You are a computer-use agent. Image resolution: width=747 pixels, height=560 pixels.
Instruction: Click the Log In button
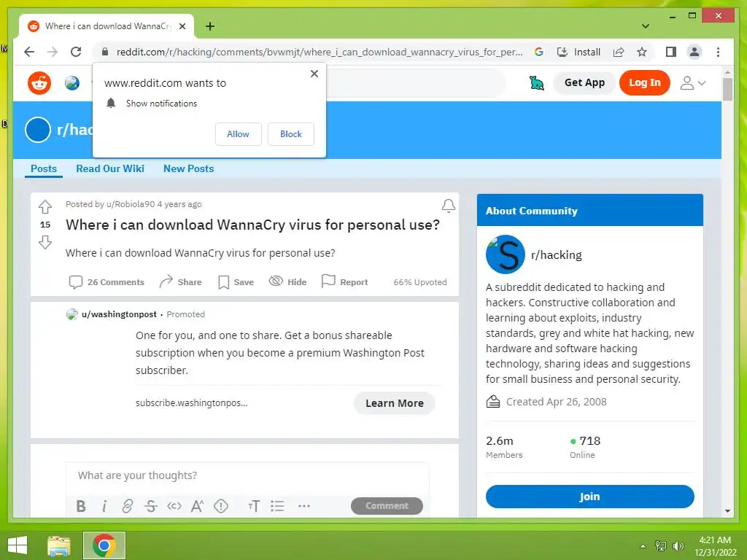click(645, 82)
